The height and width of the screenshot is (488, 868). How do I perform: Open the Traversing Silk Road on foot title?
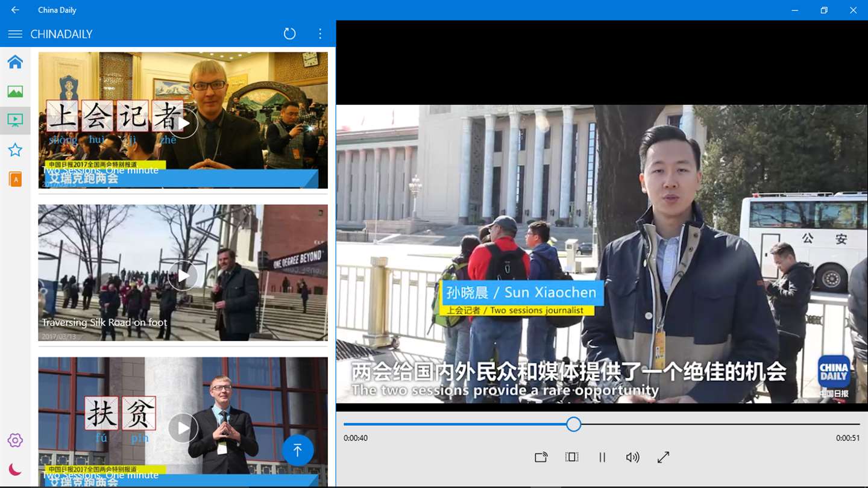pyautogui.click(x=104, y=322)
